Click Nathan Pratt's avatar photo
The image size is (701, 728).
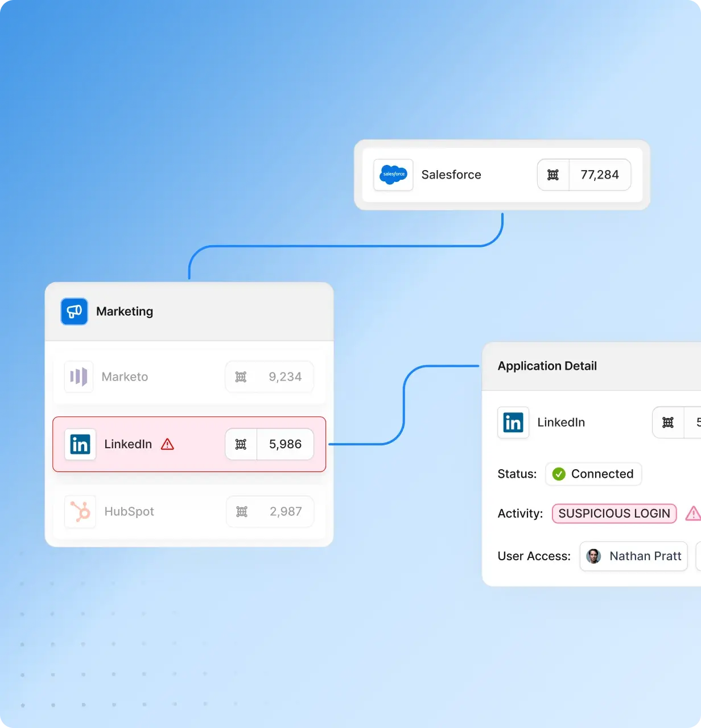pyautogui.click(x=593, y=556)
